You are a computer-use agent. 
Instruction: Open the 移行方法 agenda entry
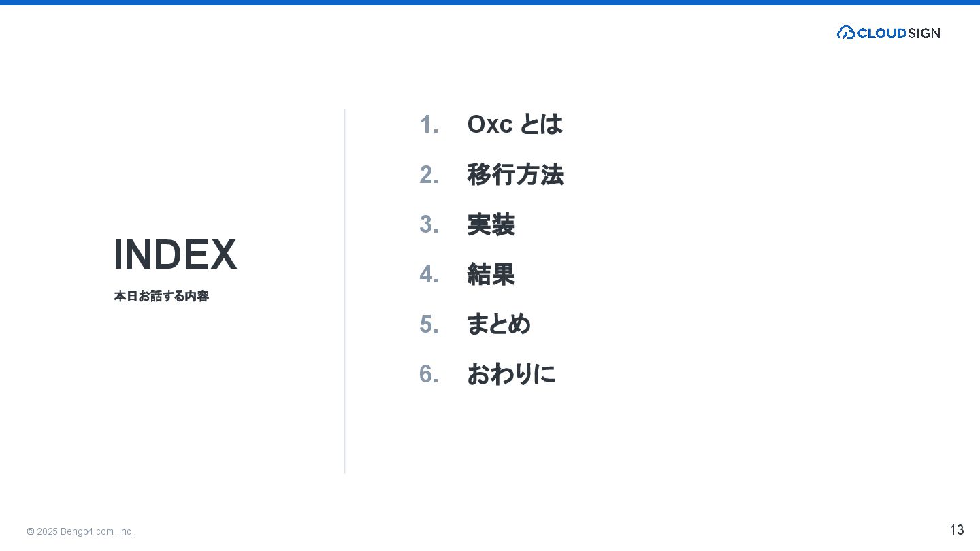click(515, 175)
